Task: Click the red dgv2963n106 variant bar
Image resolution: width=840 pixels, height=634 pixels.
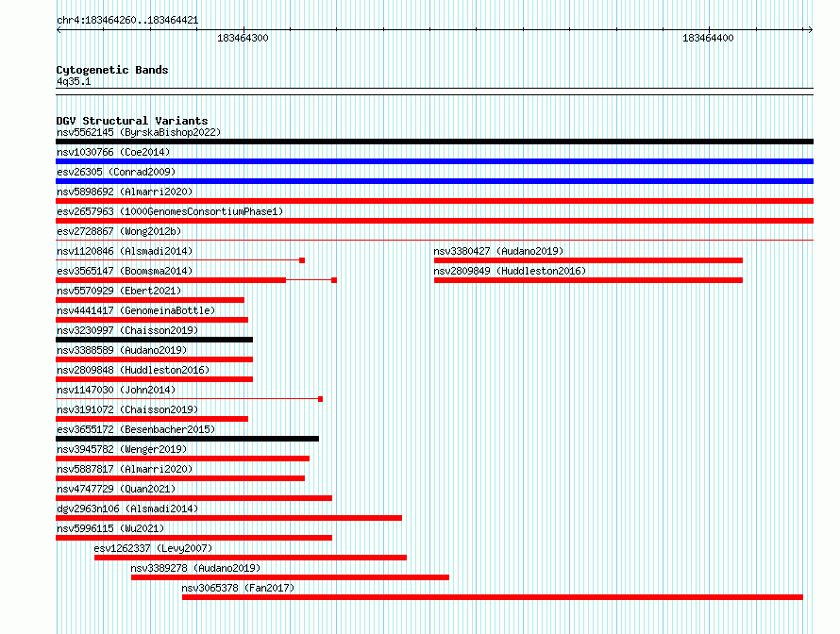Action: [x=228, y=518]
